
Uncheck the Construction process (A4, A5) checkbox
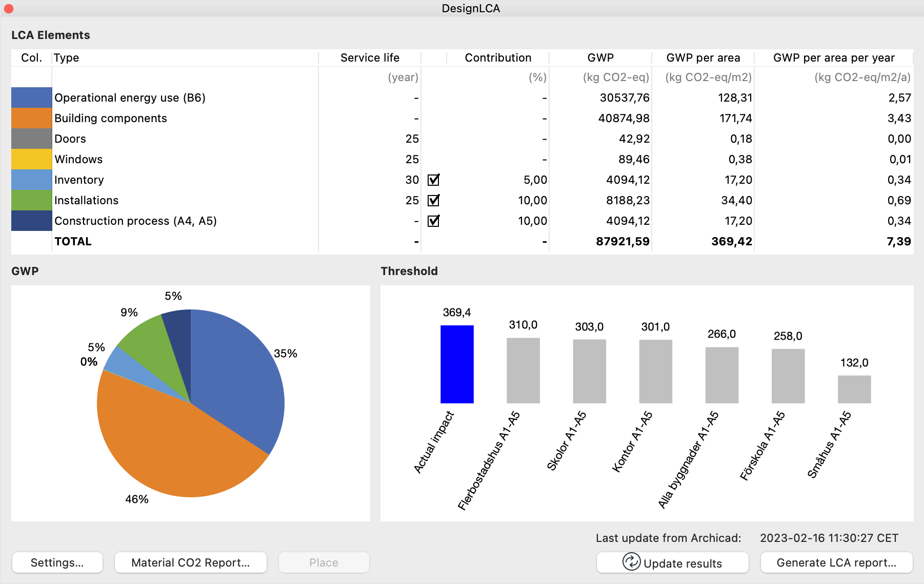tap(434, 221)
